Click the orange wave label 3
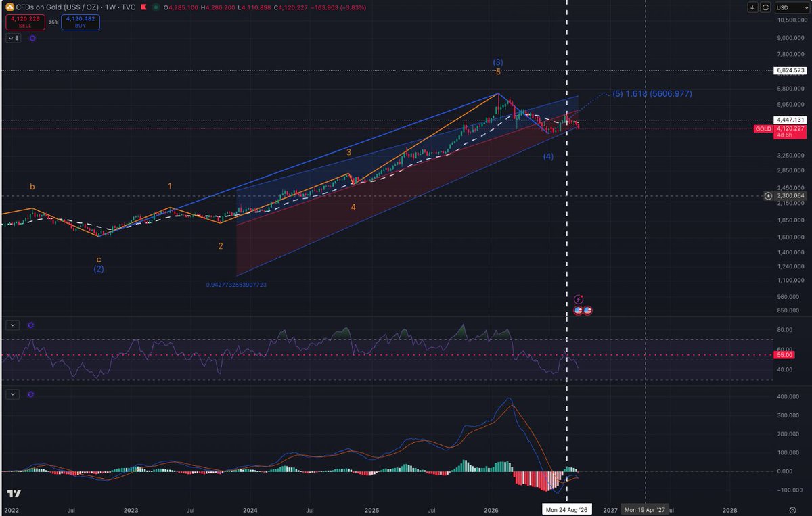The height and width of the screenshot is (516, 812). pyautogui.click(x=348, y=153)
